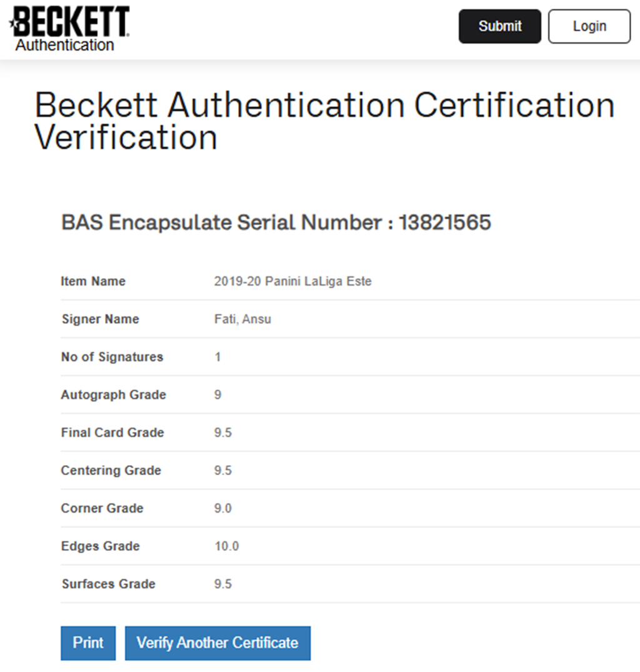The width and height of the screenshot is (640, 672).
Task: Click the Autograph Grade label
Action: click(x=113, y=395)
